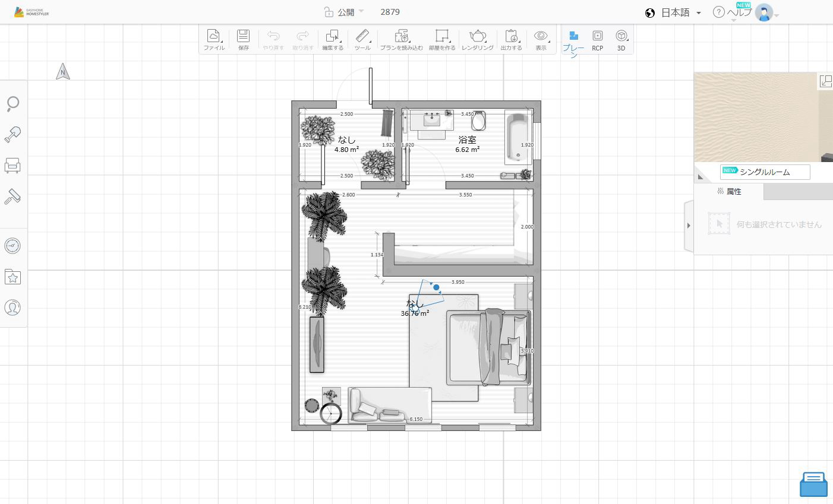Select 部屋を作る (create room) tool
Viewport: 833px width, 504px height.
[x=442, y=39]
